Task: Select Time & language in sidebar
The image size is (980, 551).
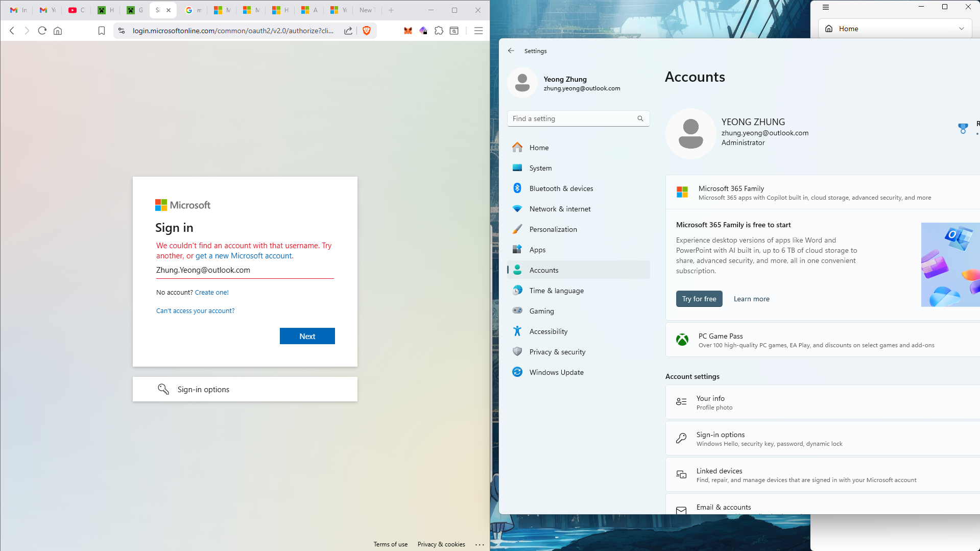Action: pyautogui.click(x=579, y=291)
